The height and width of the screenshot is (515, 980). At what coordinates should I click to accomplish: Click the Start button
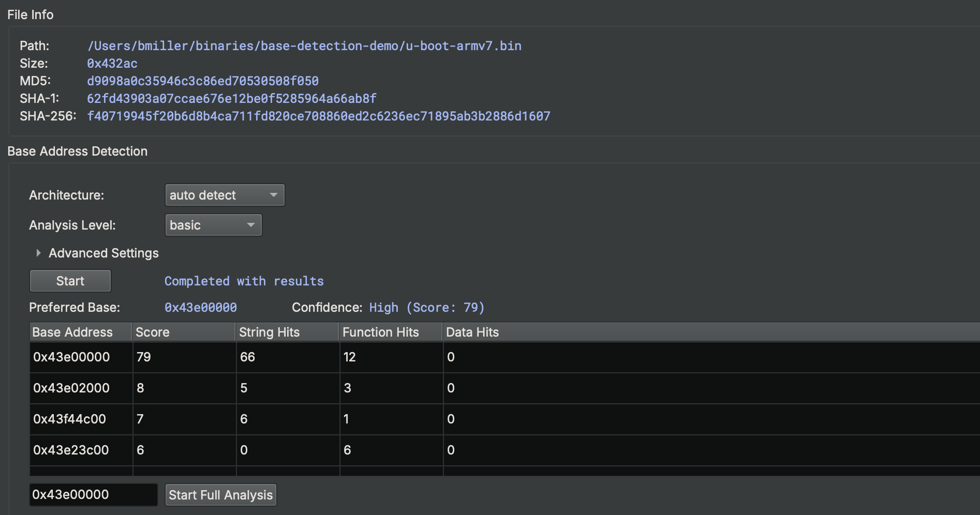coord(70,281)
